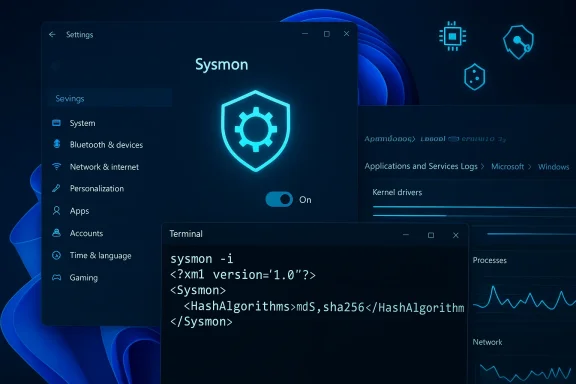Click the Bluetooth icon in sidebar
Viewport: 576px width, 384px height.
click(x=57, y=144)
